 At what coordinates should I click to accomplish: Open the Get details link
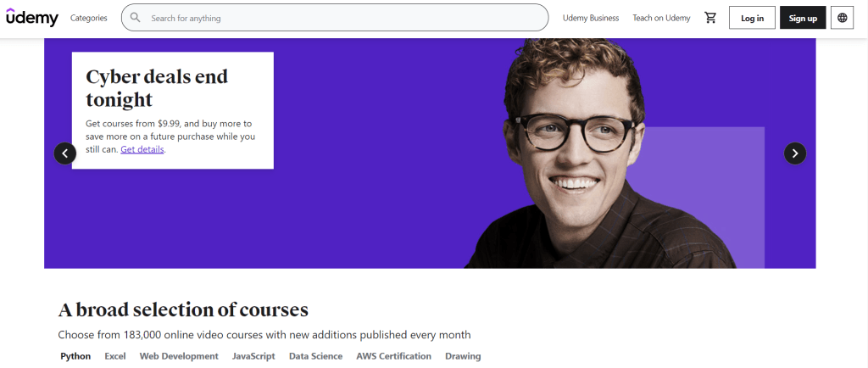(x=142, y=149)
